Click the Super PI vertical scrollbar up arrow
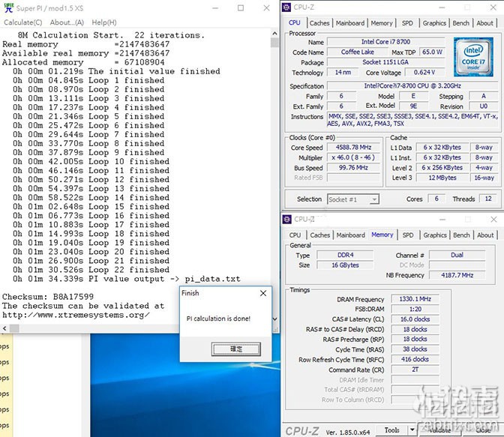The image size is (504, 437). tap(274, 33)
